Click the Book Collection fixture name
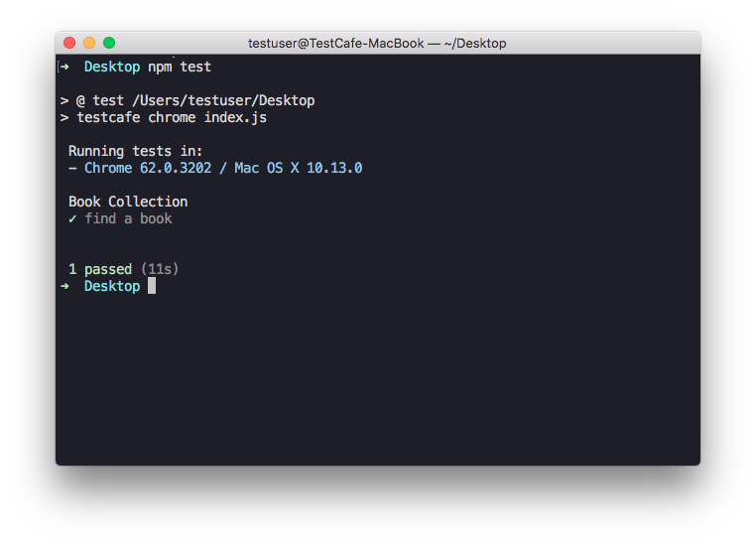This screenshot has height=545, width=756. tap(128, 202)
